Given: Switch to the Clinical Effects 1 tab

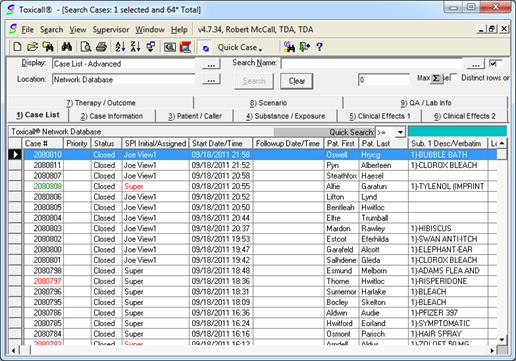Looking at the screenshot, I should [379, 116].
